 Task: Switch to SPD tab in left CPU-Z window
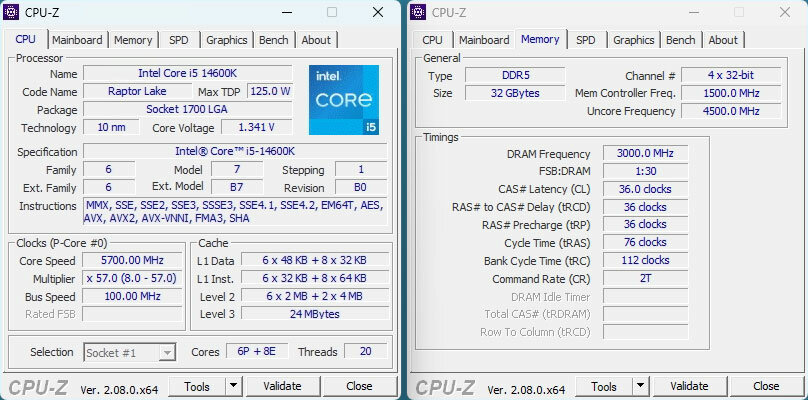pyautogui.click(x=179, y=40)
